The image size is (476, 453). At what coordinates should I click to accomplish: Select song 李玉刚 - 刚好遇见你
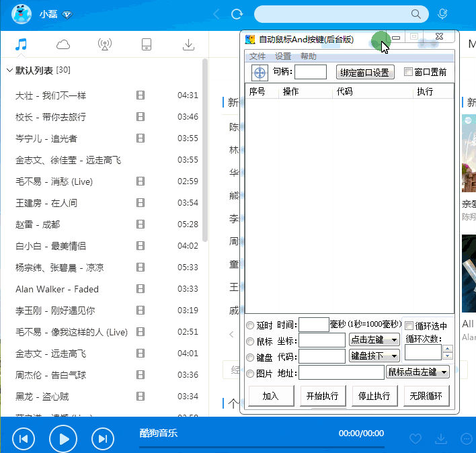coord(104,311)
